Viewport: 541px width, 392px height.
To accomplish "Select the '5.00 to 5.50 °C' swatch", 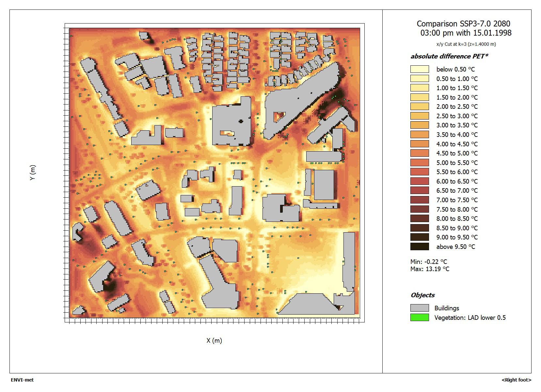I will coord(420,162).
